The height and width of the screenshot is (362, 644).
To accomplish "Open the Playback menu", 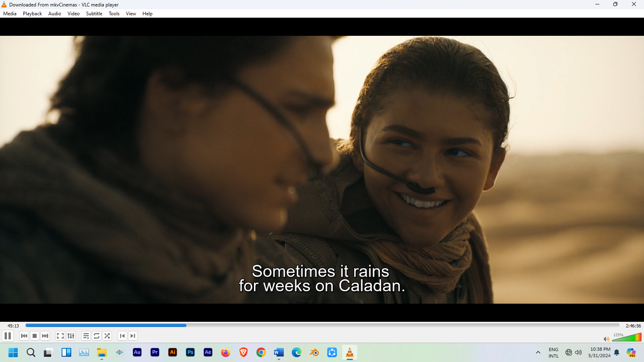I will click(x=33, y=14).
